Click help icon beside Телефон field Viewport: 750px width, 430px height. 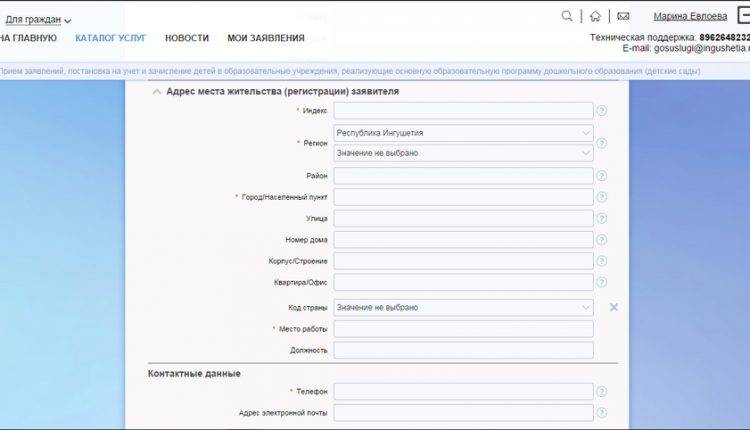pyautogui.click(x=602, y=391)
